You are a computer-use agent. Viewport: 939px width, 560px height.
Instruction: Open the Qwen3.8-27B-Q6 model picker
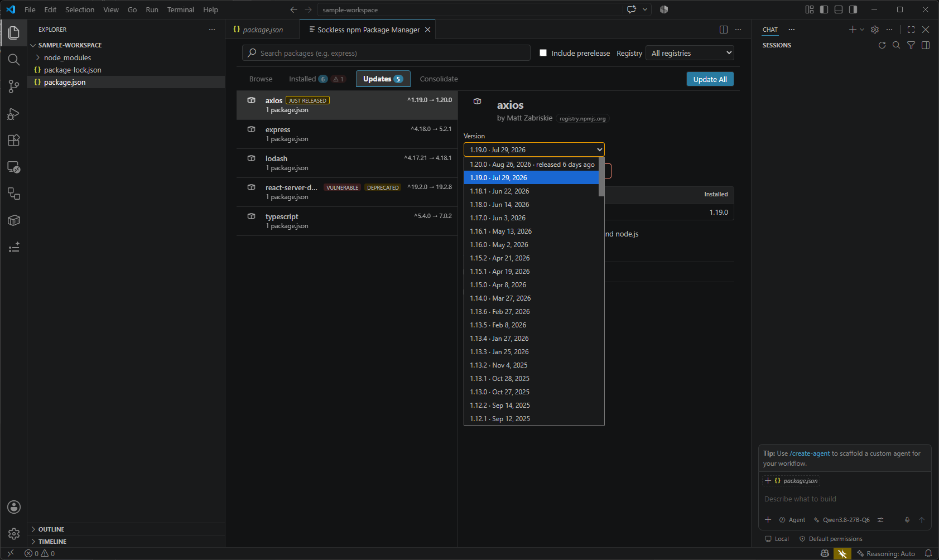tap(841, 520)
